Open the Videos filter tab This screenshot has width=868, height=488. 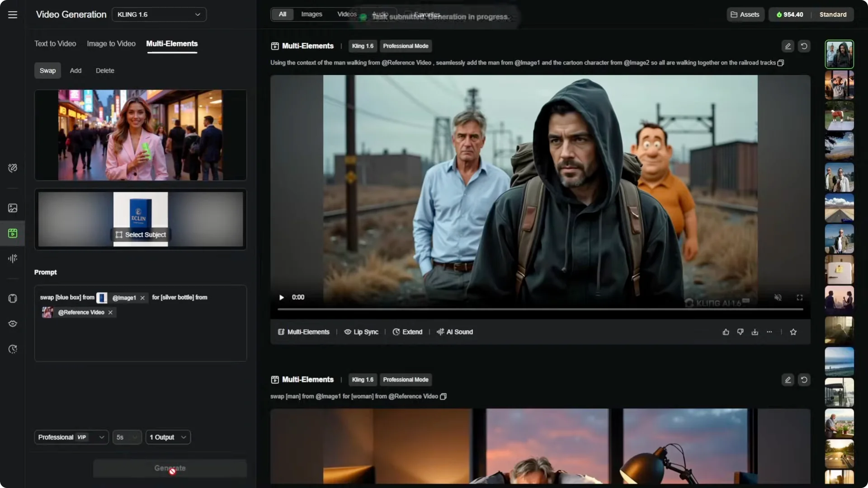coord(346,14)
